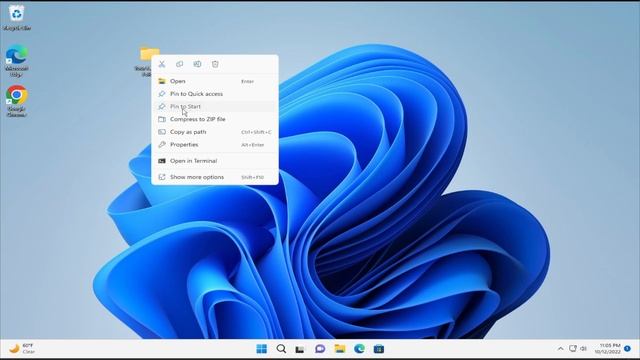The width and height of the screenshot is (640, 360).
Task: Open the Chat icon on the taskbar
Action: [320, 349]
